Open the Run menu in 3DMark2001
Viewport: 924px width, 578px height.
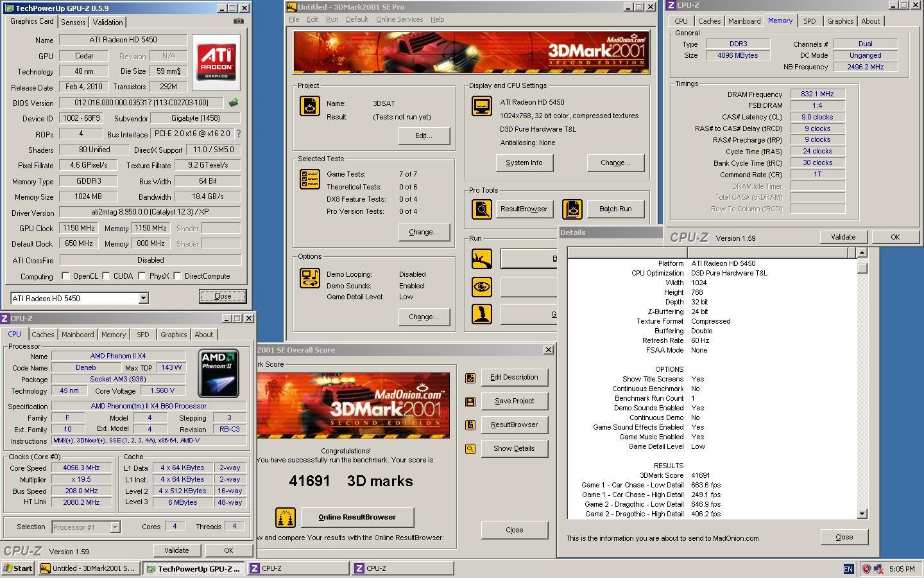click(332, 19)
